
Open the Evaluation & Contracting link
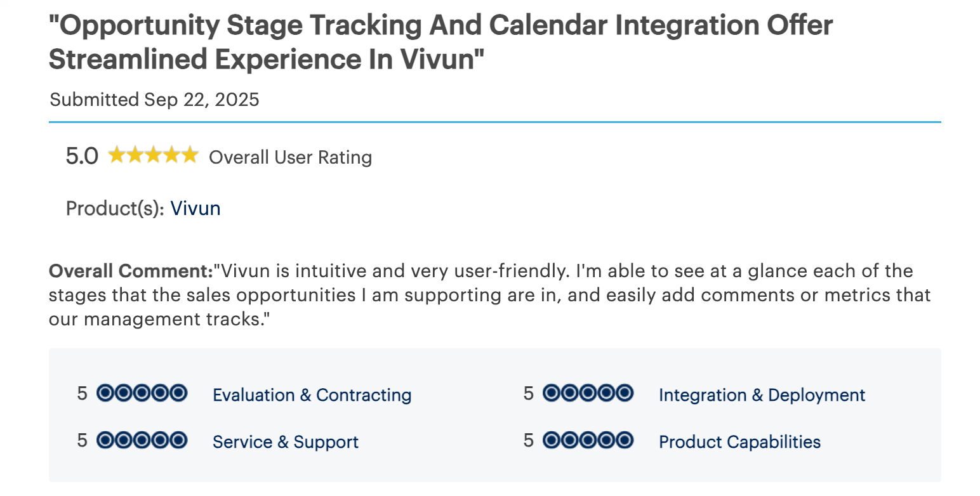[x=312, y=395]
